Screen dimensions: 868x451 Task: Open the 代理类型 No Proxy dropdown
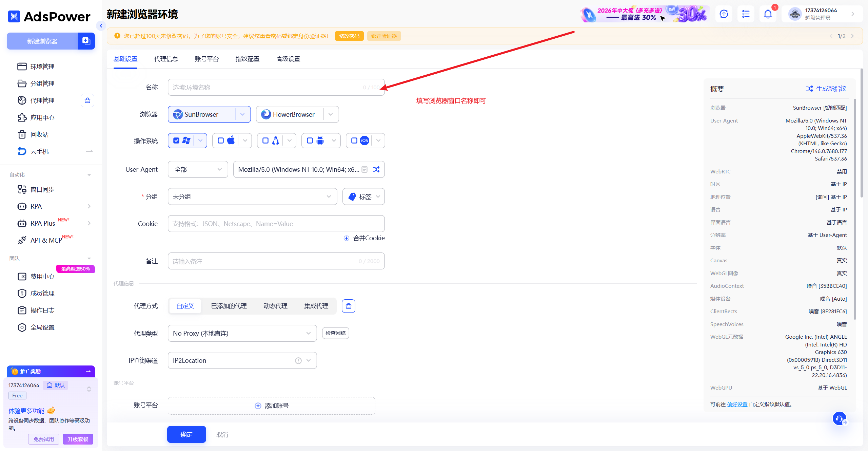click(x=242, y=333)
